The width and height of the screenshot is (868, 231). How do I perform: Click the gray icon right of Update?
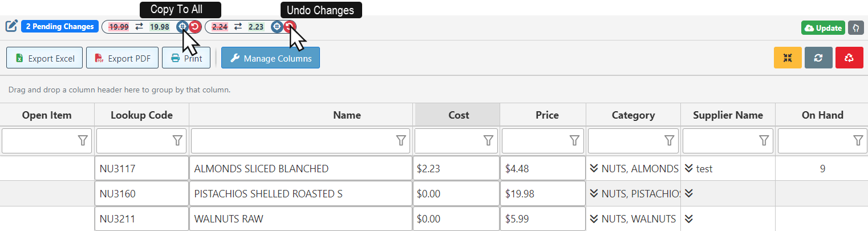(855, 28)
